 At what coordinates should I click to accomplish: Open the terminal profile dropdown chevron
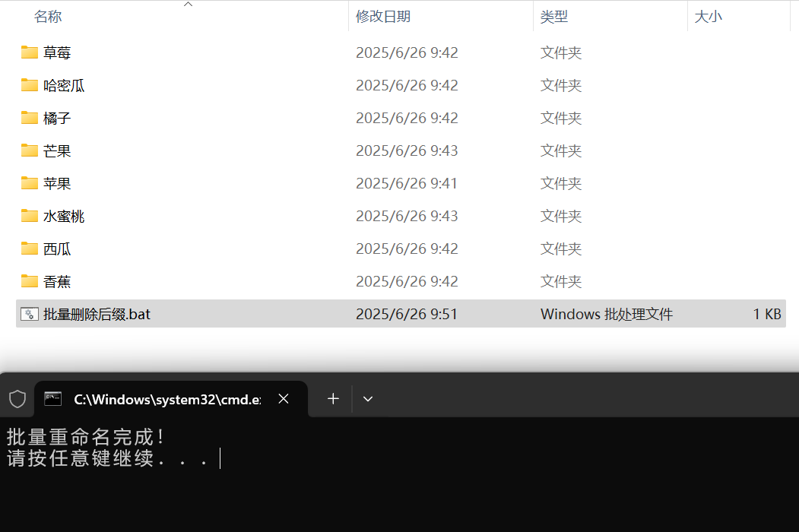(368, 399)
